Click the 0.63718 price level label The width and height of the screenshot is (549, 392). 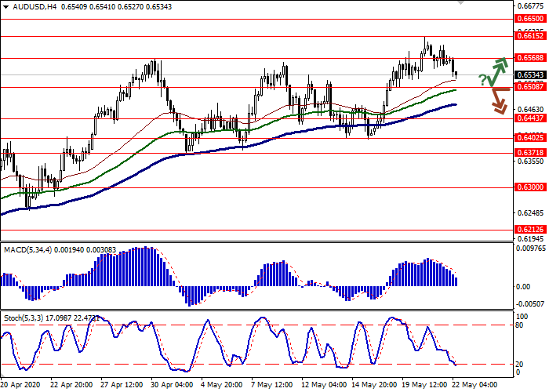[x=530, y=154]
